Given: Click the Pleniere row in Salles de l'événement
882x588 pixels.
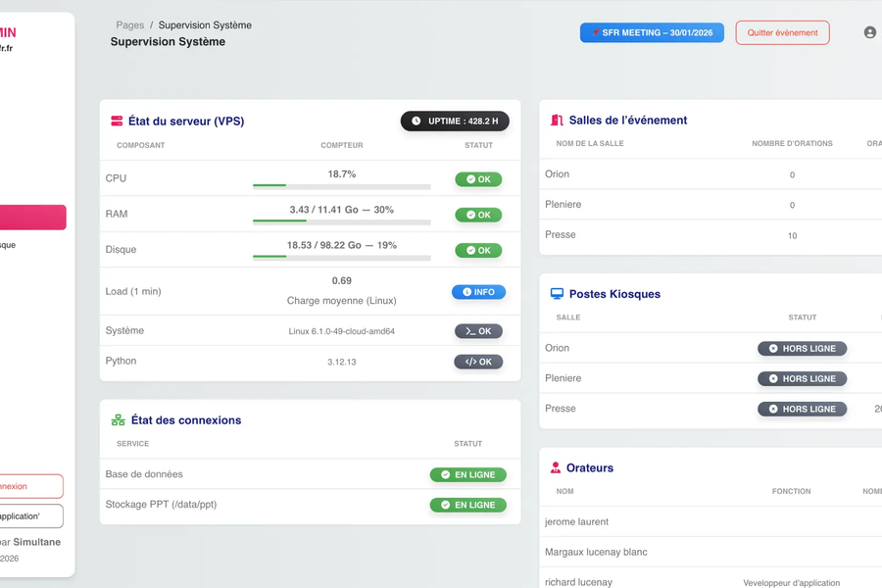Looking at the screenshot, I should pos(710,205).
